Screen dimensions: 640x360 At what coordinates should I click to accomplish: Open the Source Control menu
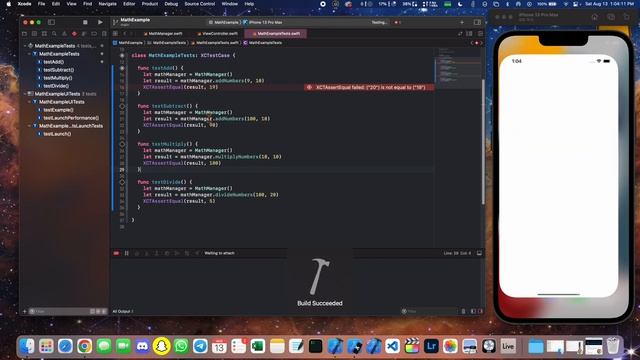click(x=200, y=4)
